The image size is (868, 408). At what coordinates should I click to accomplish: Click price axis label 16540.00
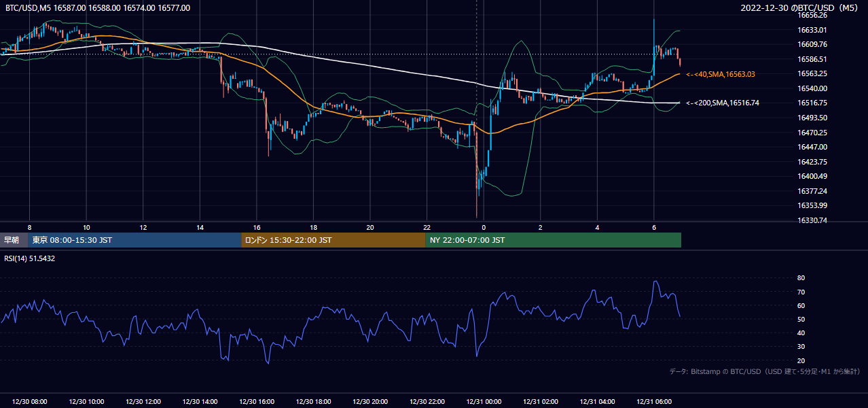tap(812, 88)
